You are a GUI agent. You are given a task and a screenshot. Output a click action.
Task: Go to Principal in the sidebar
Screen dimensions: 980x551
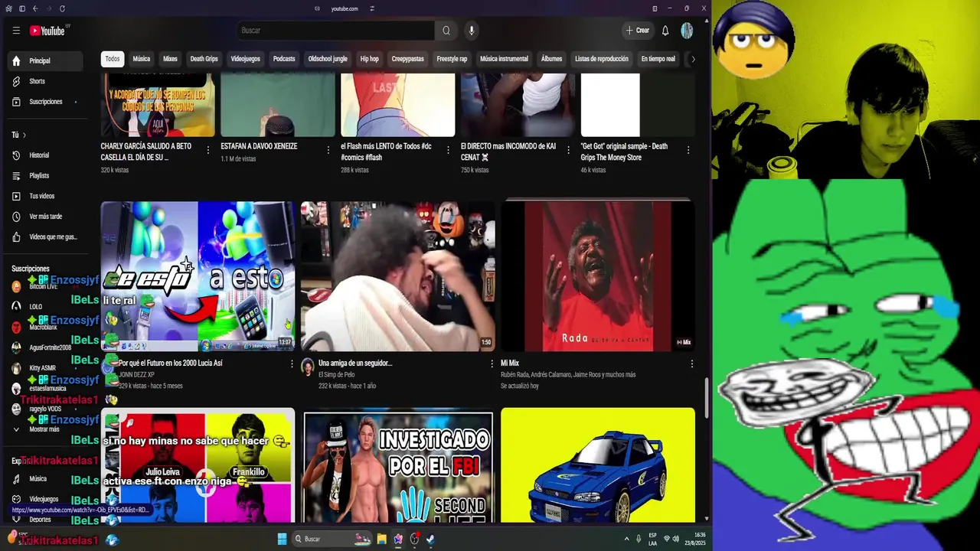[x=46, y=60]
